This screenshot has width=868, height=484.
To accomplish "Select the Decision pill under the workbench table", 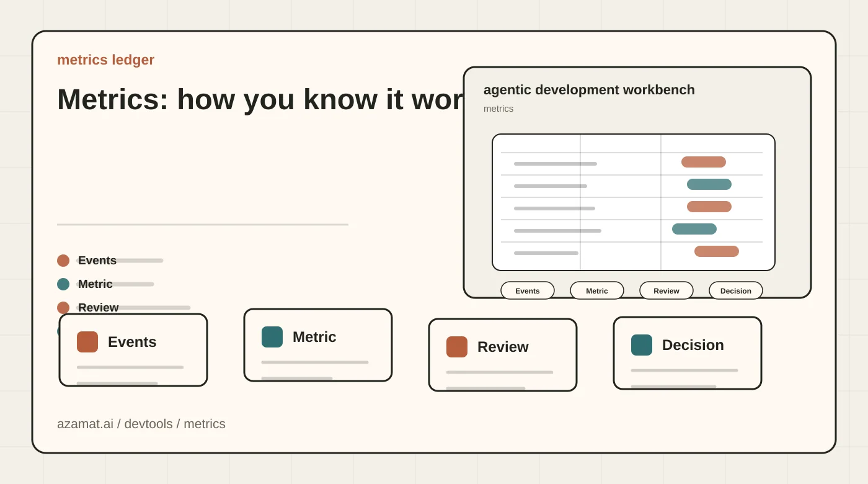I will pos(736,290).
